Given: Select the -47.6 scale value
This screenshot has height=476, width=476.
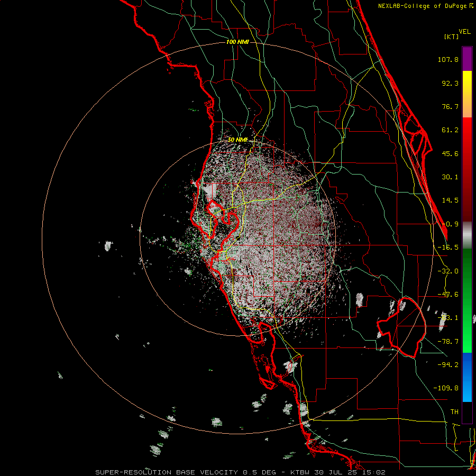Looking at the screenshot, I should tap(448, 295).
